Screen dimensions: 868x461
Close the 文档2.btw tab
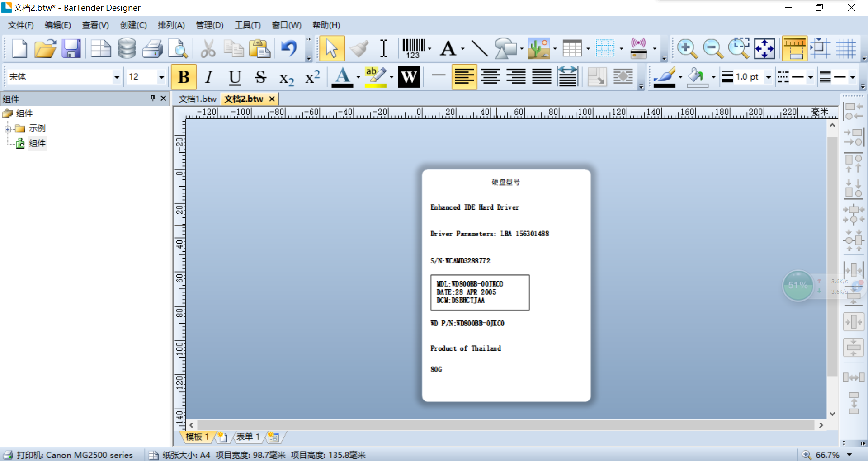272,99
